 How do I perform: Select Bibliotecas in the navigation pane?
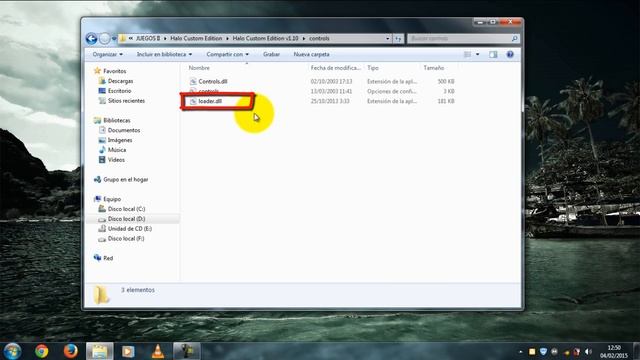pos(117,120)
